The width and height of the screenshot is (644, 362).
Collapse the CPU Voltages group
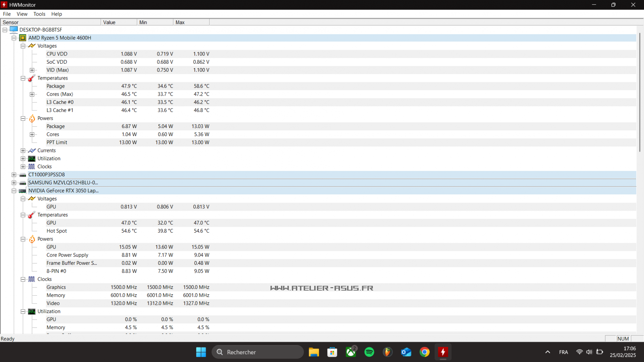tap(23, 46)
